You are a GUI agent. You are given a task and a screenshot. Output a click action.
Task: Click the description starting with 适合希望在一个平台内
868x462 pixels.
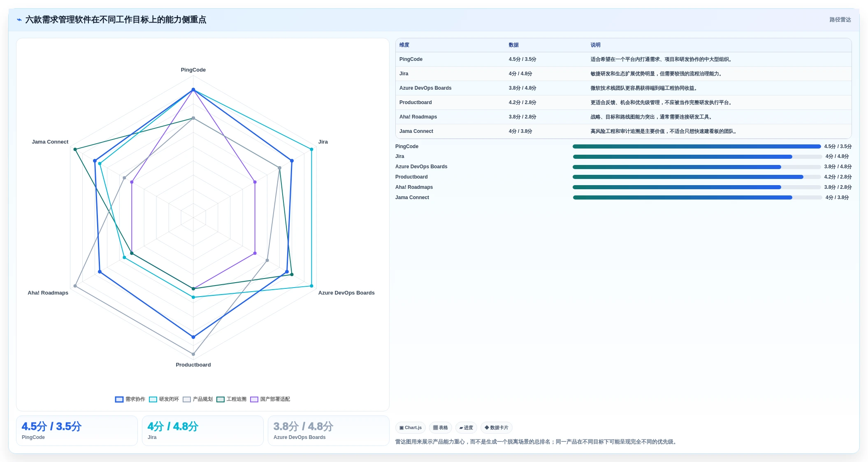pyautogui.click(x=662, y=59)
